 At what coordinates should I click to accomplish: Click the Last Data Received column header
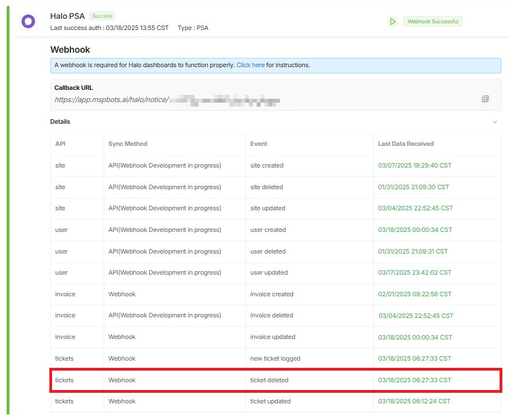(405, 144)
